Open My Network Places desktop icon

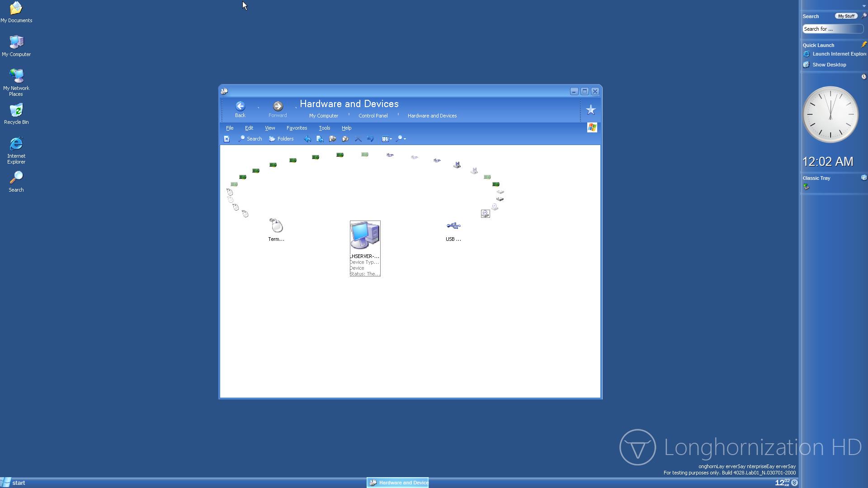click(16, 77)
